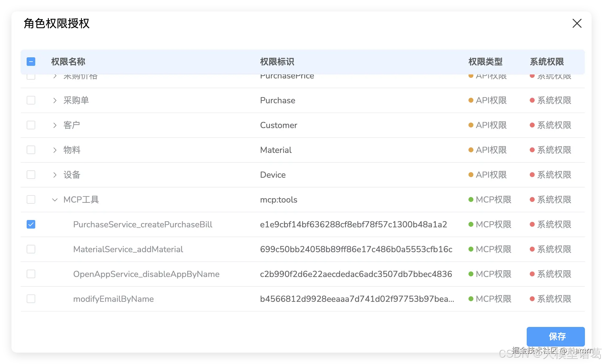This screenshot has height=364, width=603.
Task: Expand the 客户 permission group
Action: [55, 125]
